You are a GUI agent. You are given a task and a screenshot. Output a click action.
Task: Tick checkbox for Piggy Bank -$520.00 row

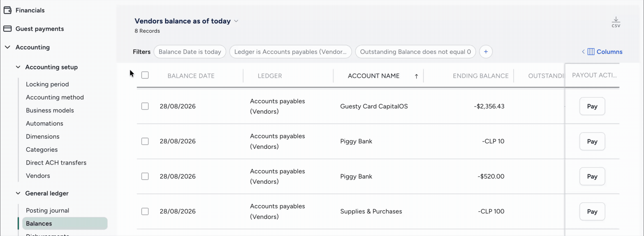point(145,176)
